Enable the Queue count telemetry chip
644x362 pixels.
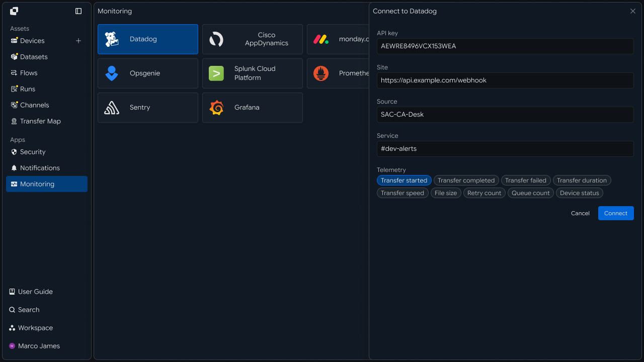pos(531,193)
